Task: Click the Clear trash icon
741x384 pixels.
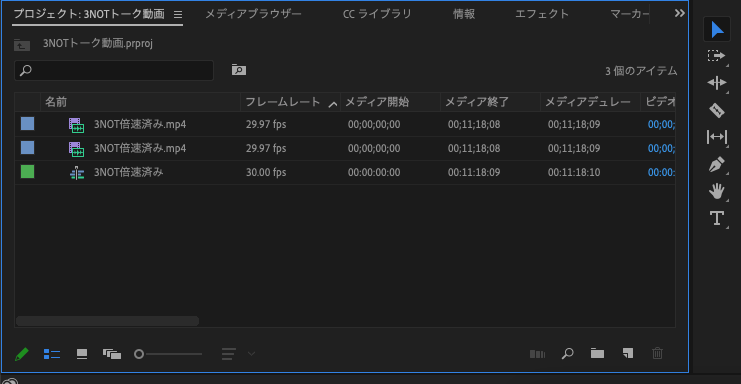Action: click(x=657, y=353)
